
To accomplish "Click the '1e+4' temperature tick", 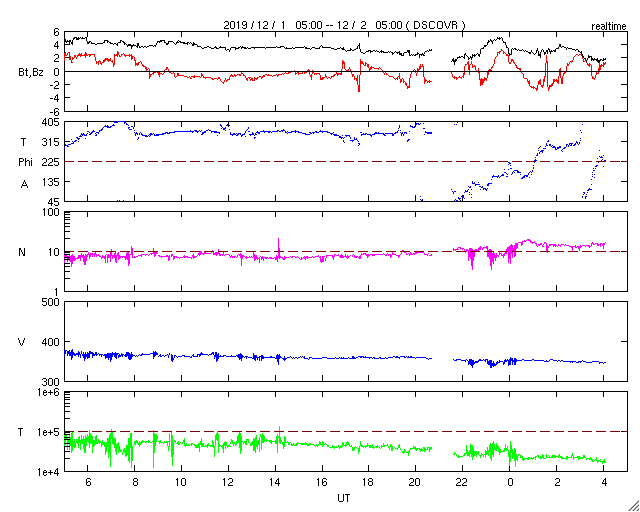I will click(49, 472).
